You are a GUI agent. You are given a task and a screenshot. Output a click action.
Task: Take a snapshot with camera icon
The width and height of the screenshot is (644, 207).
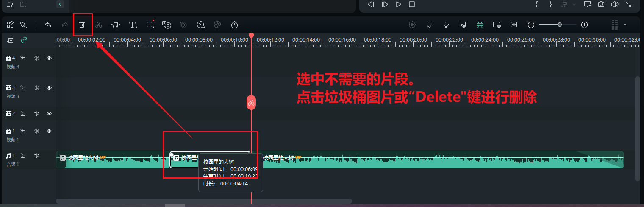point(601,4)
